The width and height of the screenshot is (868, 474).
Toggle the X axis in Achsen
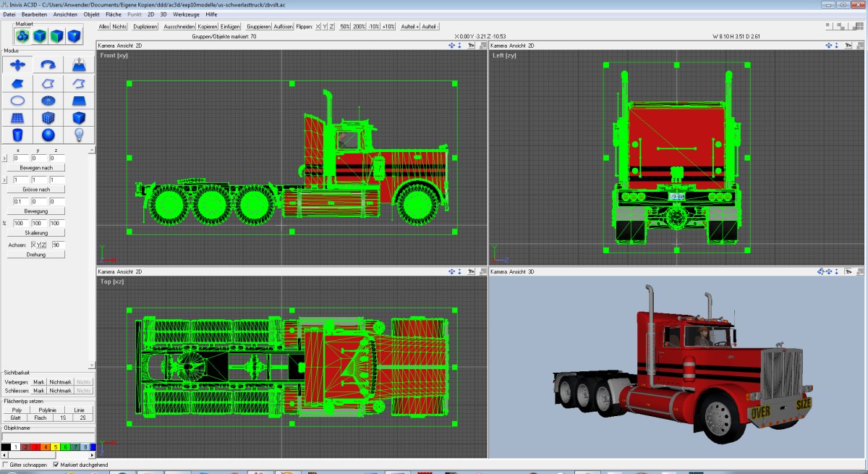(x=33, y=245)
